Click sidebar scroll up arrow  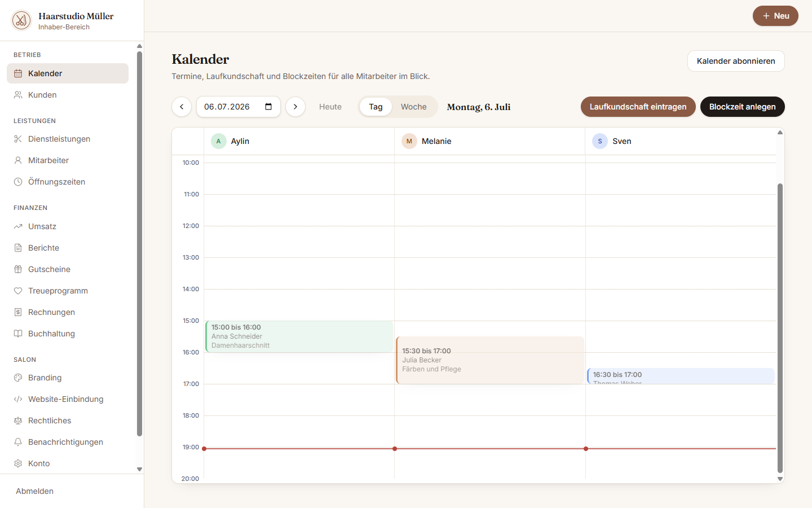tap(139, 46)
